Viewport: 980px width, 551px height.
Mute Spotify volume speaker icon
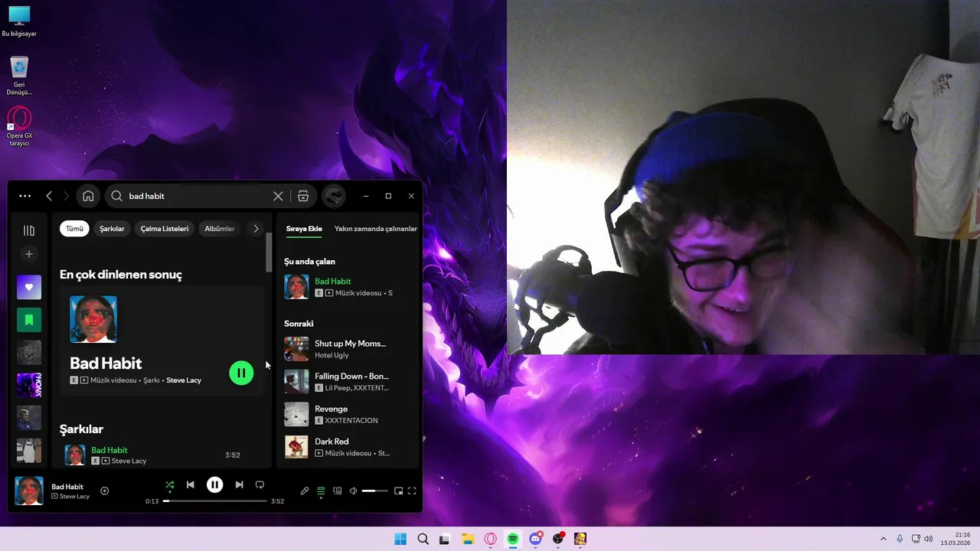pyautogui.click(x=353, y=491)
